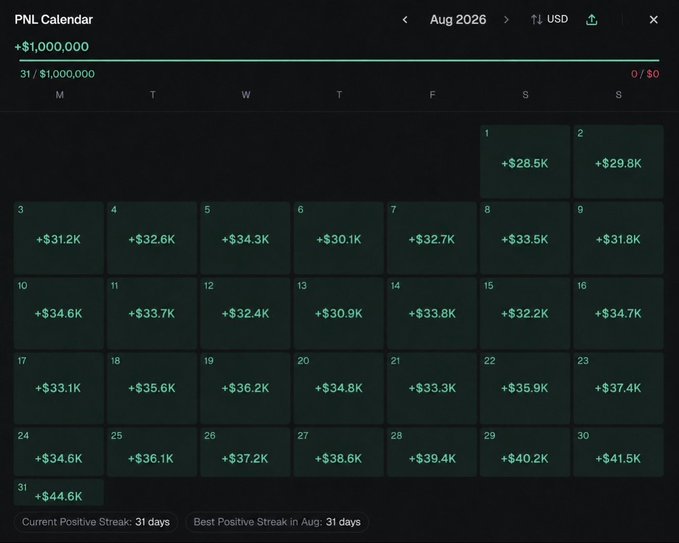Click day 20 cell +$34.8K

point(339,388)
